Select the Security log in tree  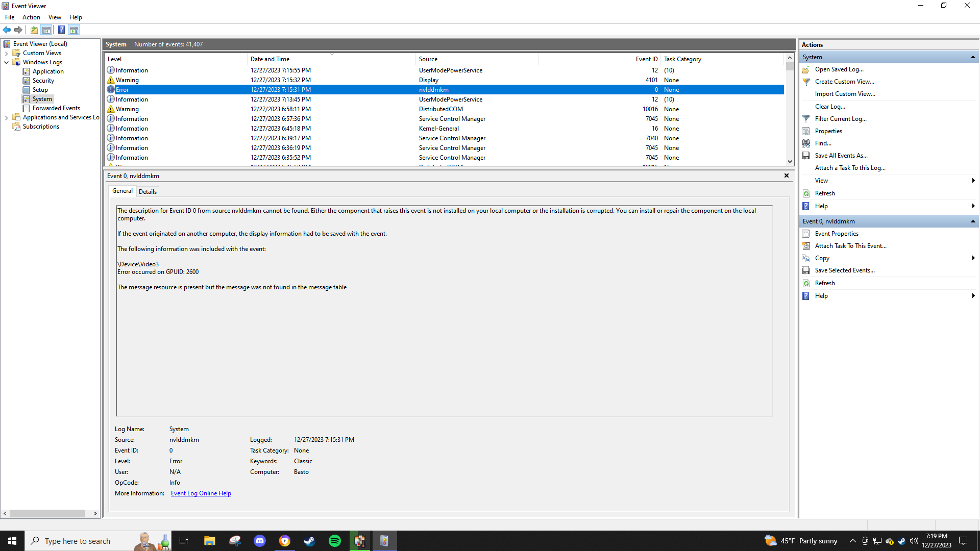coord(43,81)
